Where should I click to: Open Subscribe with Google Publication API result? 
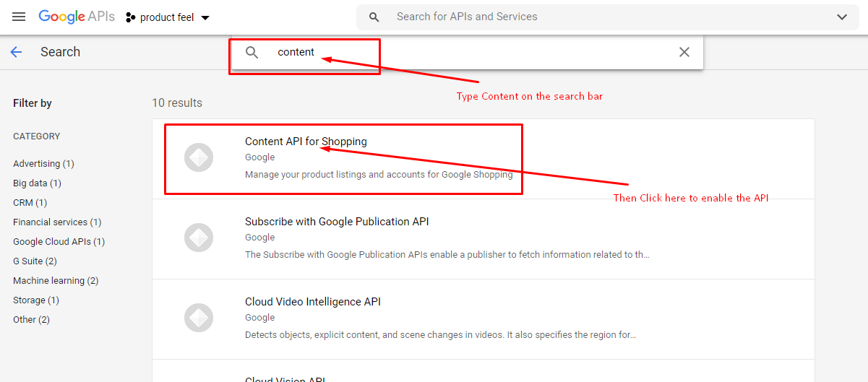(483, 239)
